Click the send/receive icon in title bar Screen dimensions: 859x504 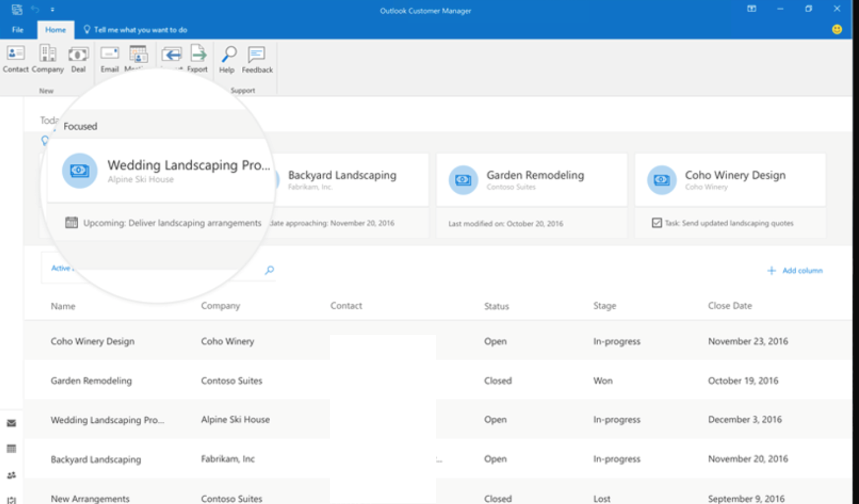17,9
